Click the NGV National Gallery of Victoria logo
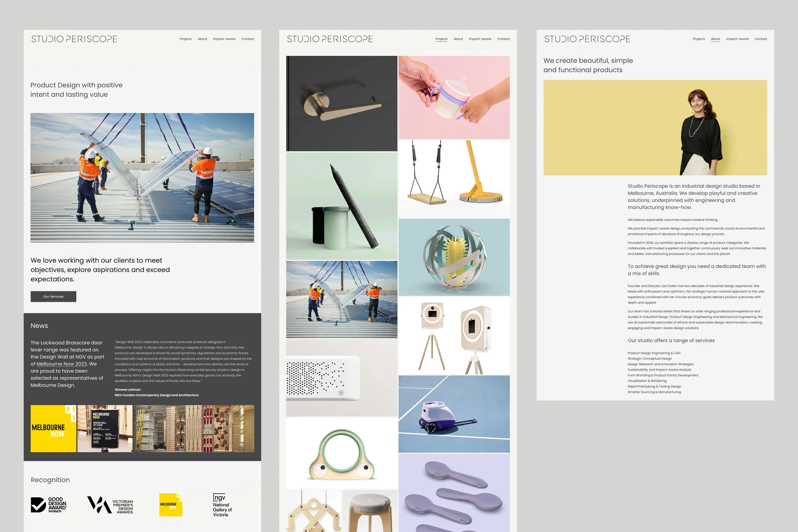This screenshot has height=532, width=798. 221,505
